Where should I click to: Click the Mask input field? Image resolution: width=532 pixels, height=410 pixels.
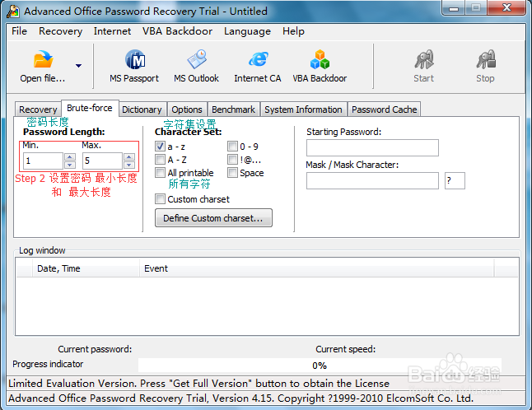click(372, 181)
